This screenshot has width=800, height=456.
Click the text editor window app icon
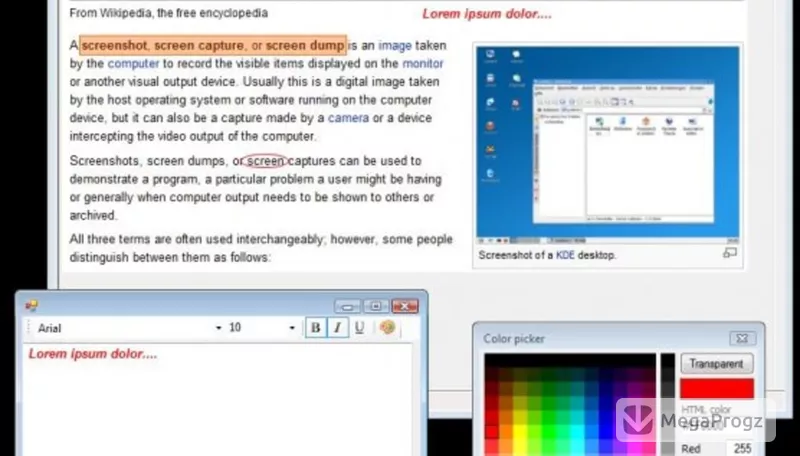(x=32, y=305)
